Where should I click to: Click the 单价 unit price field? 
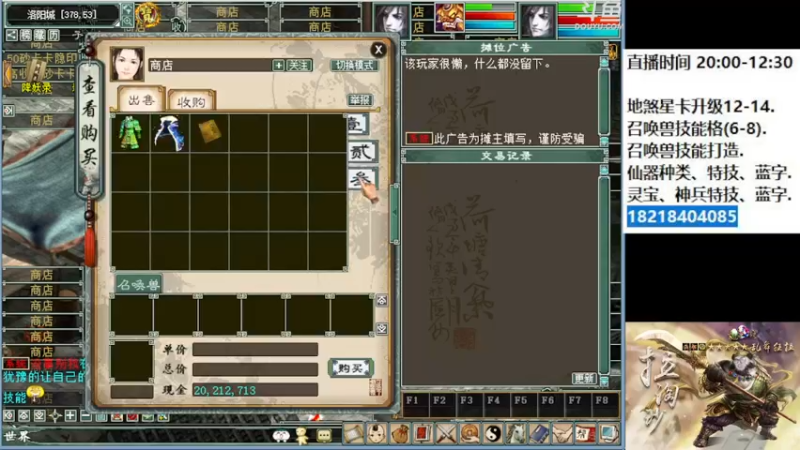click(255, 349)
